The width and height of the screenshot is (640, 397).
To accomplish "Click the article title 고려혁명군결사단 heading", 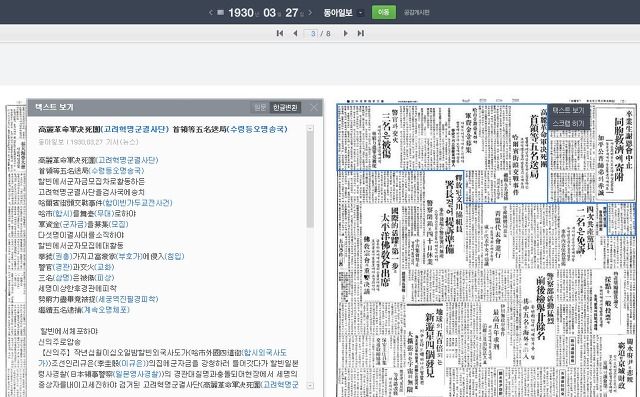I will 163,129.
